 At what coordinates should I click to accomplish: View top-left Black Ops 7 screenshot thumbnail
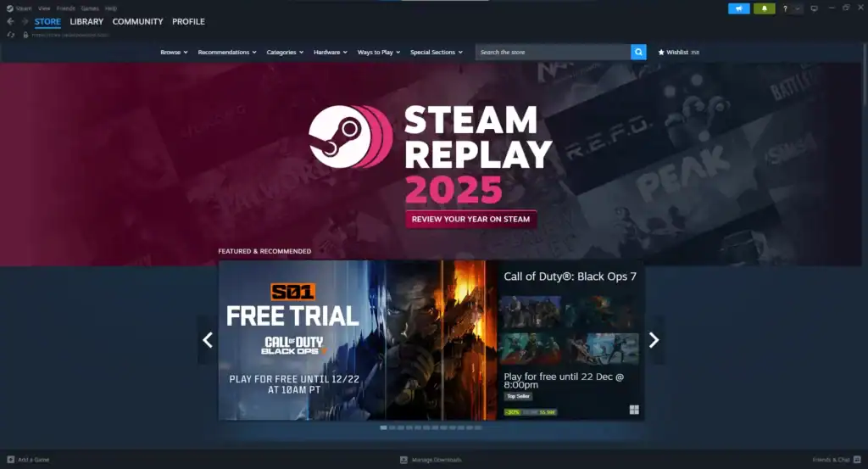530,312
